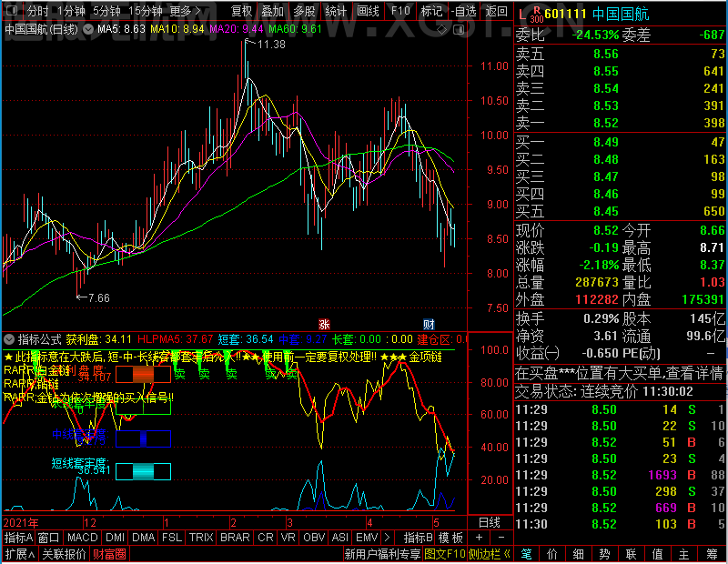Switch to the DMI indicator

116,538
